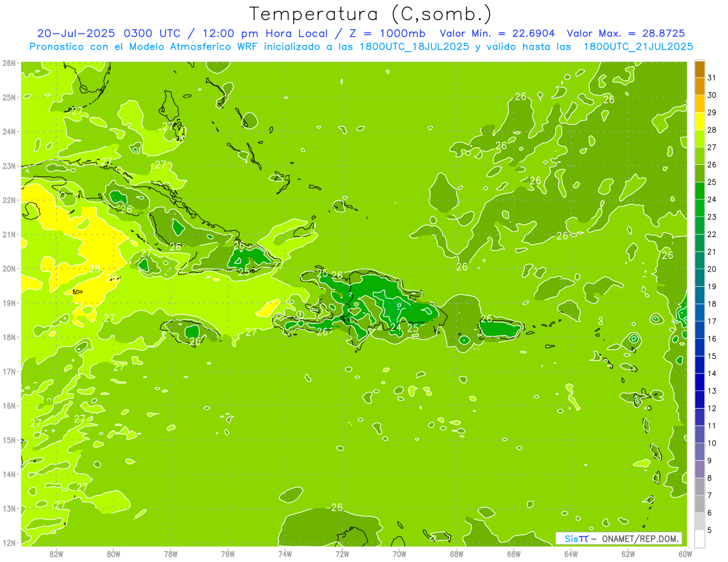This screenshot has height=562, width=728.
Task: Click the white swatch below colorbar value 5
Action: [x=699, y=538]
